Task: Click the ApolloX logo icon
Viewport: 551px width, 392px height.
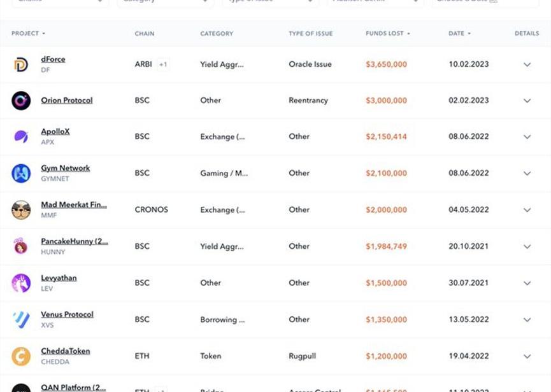Action: pyautogui.click(x=21, y=137)
